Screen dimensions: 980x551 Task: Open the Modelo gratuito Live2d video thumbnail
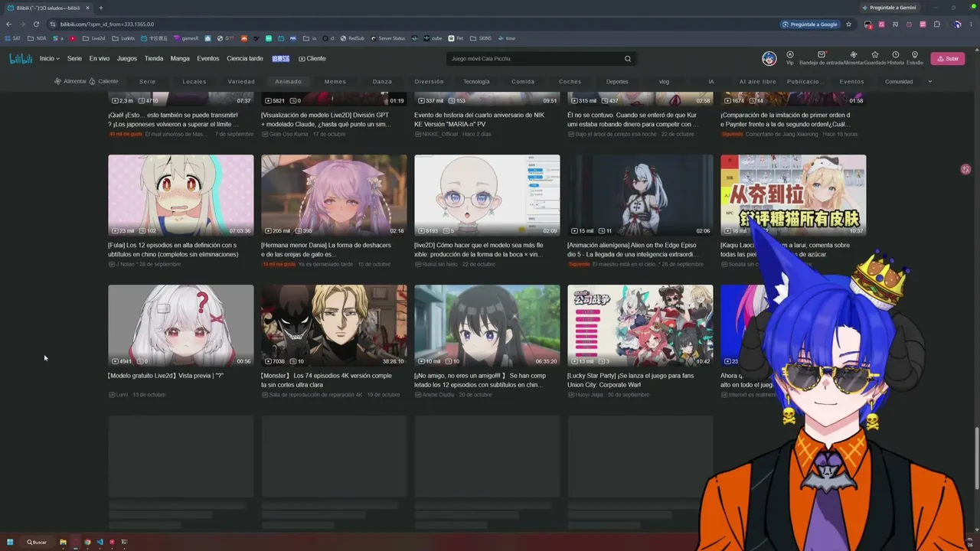coord(181,326)
